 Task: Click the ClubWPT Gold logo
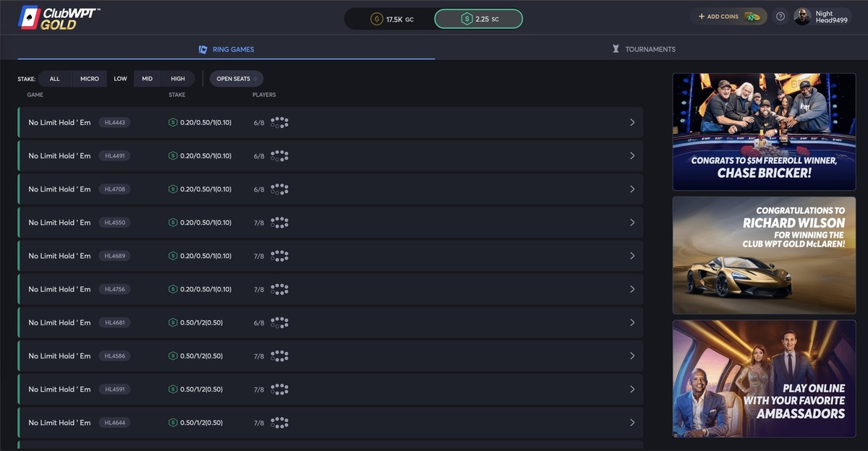click(x=59, y=18)
